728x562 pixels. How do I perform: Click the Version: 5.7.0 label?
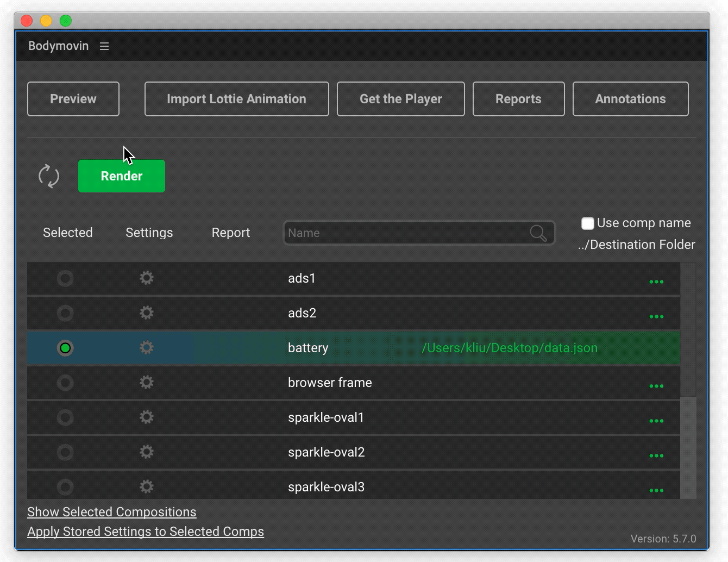663,539
